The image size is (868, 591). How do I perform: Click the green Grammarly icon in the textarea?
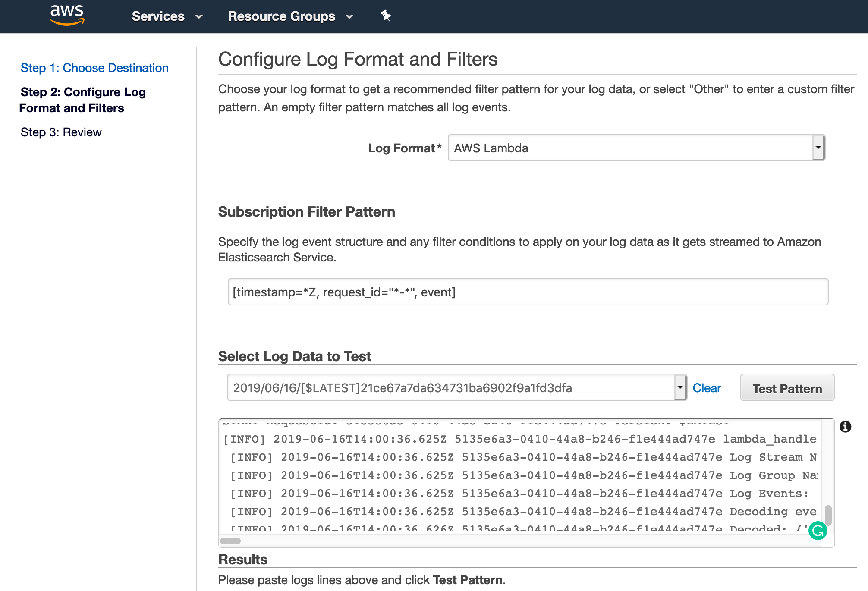tap(818, 531)
